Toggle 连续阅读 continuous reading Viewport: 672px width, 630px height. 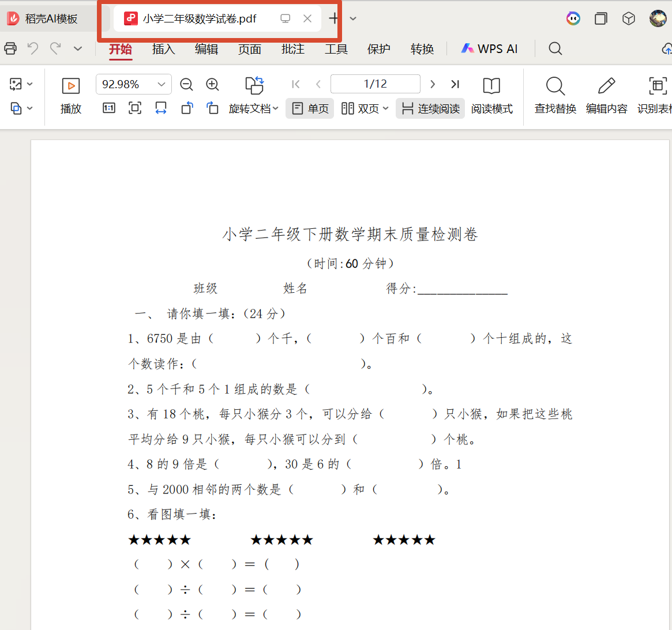click(x=430, y=108)
